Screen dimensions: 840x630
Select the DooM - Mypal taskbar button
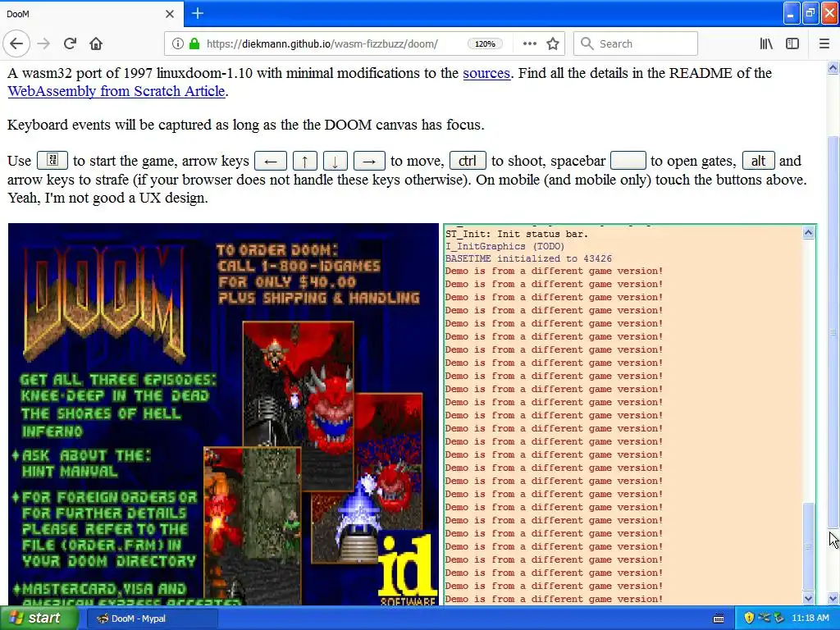(152, 619)
